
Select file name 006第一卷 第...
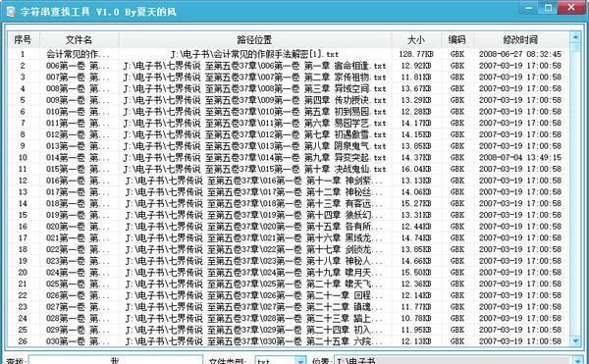(x=78, y=66)
